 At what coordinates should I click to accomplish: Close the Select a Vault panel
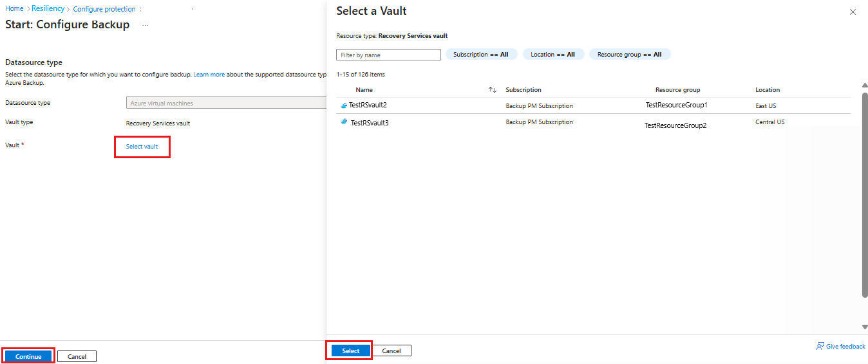tap(853, 12)
